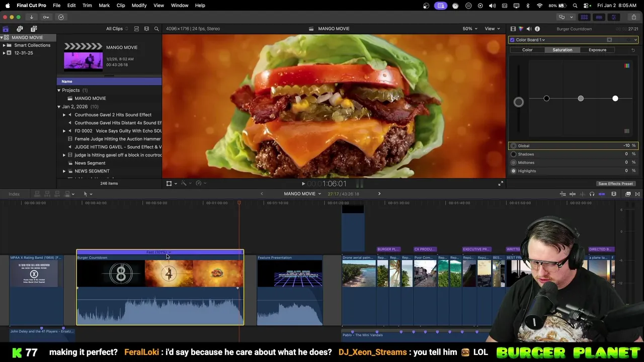
Task: Click the browser search magnifier icon
Action: [156, 29]
